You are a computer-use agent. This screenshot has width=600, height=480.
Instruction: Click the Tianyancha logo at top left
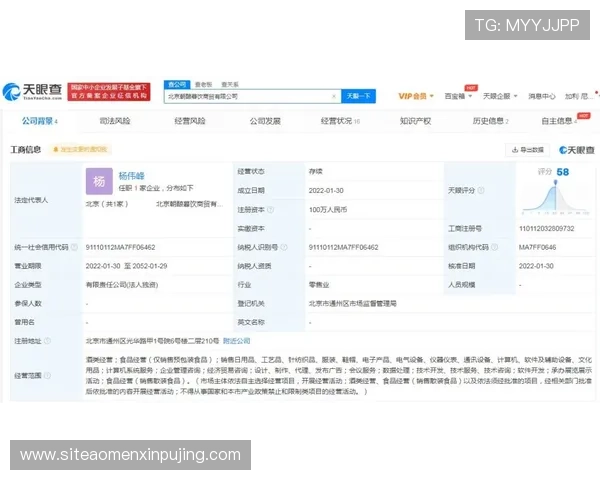[x=32, y=91]
